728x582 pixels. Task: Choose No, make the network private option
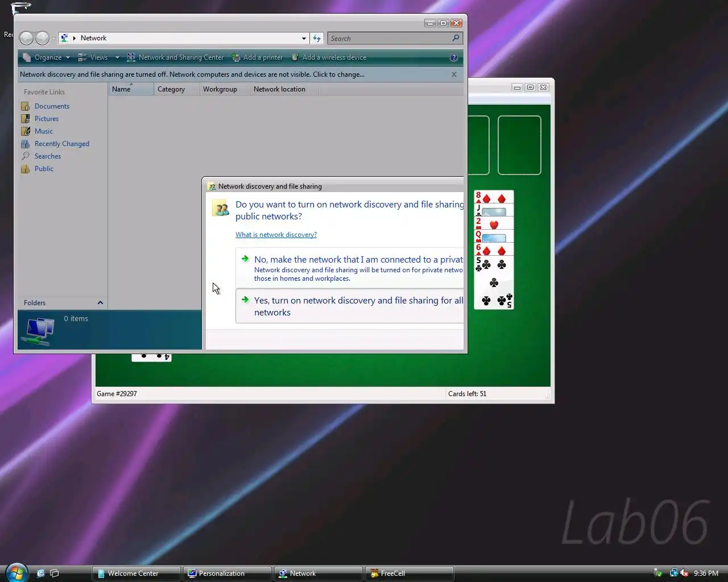coord(349,268)
